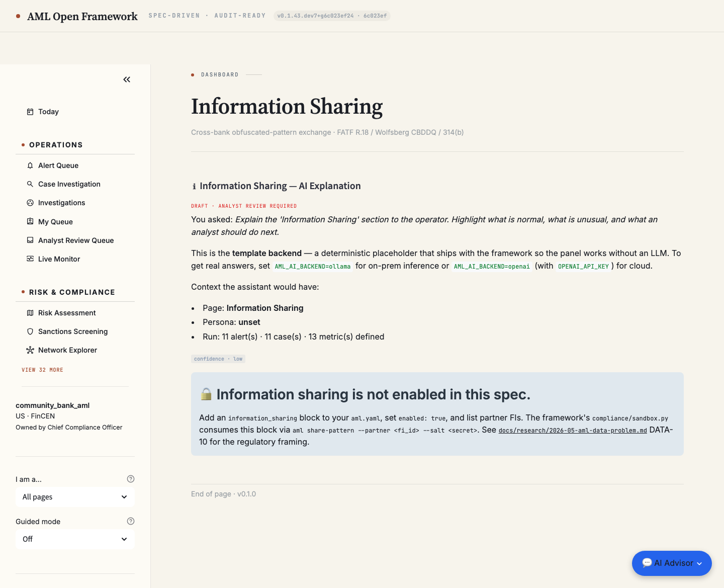Viewport: 724px width, 588px height.
Task: Open the Guided mode Off dropdown
Action: (x=75, y=539)
